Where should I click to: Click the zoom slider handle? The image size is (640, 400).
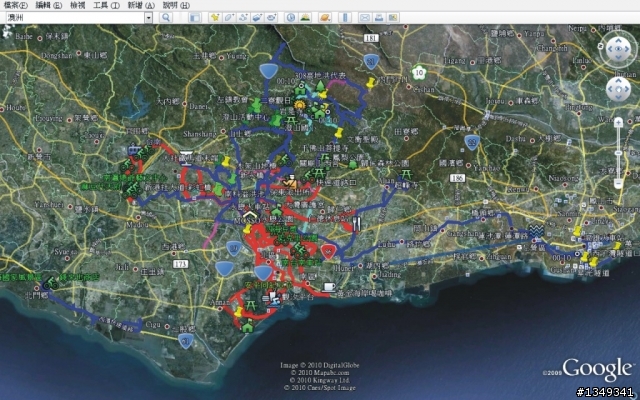[618, 153]
